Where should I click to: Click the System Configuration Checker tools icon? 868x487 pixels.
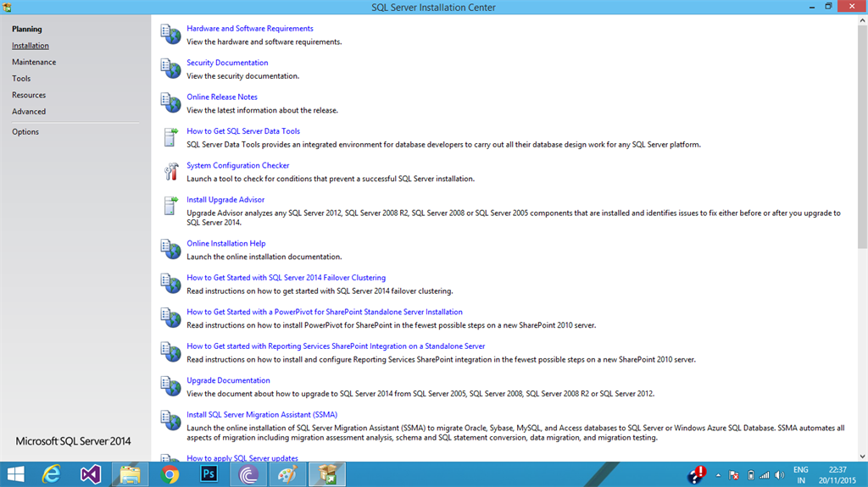point(171,172)
